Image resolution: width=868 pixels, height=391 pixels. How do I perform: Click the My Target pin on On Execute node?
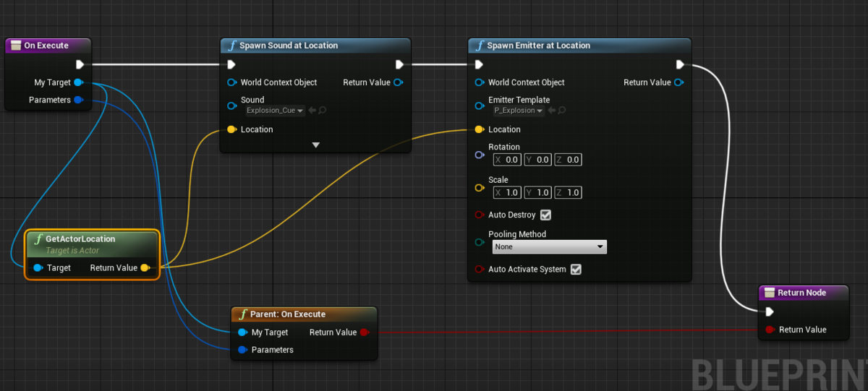click(x=78, y=82)
